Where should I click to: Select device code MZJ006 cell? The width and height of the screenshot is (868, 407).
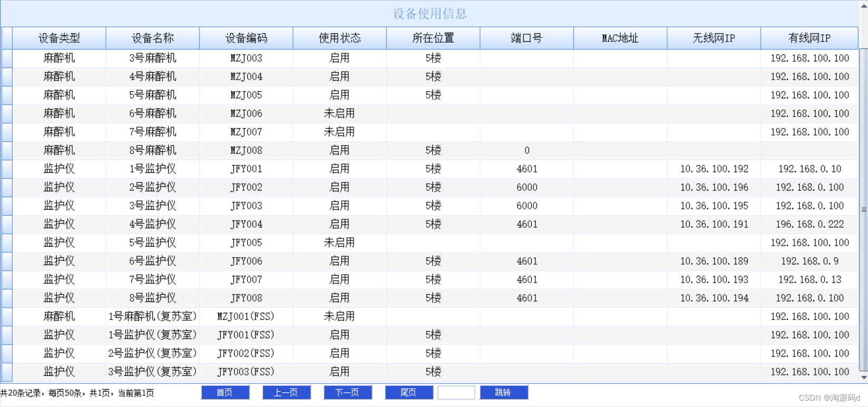(246, 113)
